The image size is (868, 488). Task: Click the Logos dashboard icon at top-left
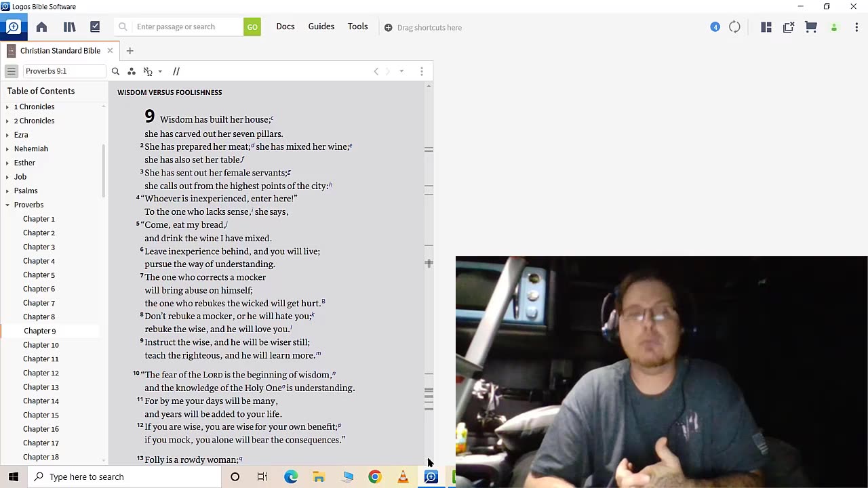[13, 27]
